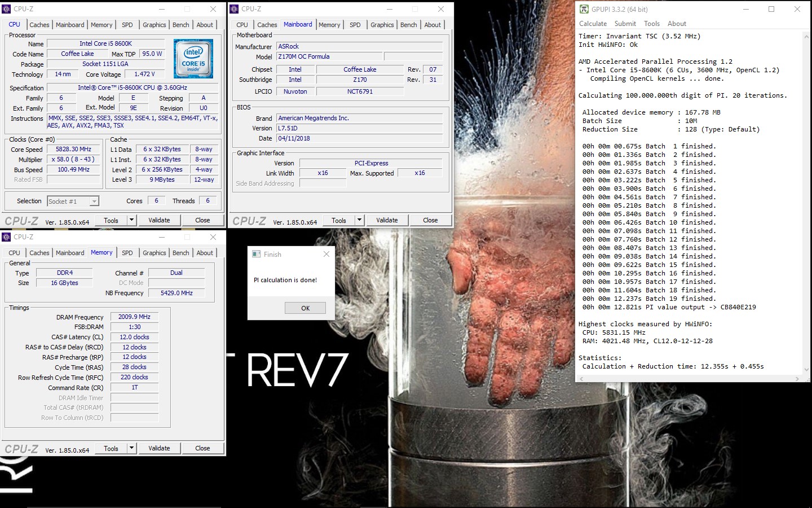The image size is (812, 508).
Task: Click the Tools button in the Memory window
Action: point(111,448)
